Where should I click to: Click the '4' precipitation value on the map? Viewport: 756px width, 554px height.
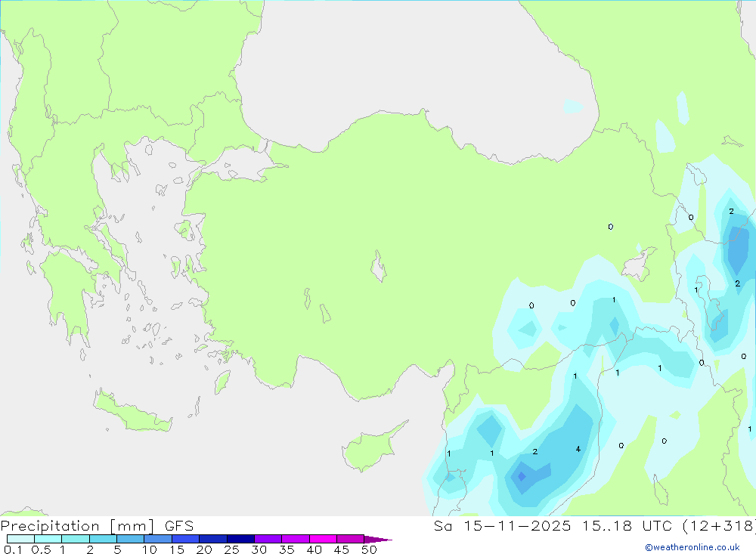[x=578, y=450]
